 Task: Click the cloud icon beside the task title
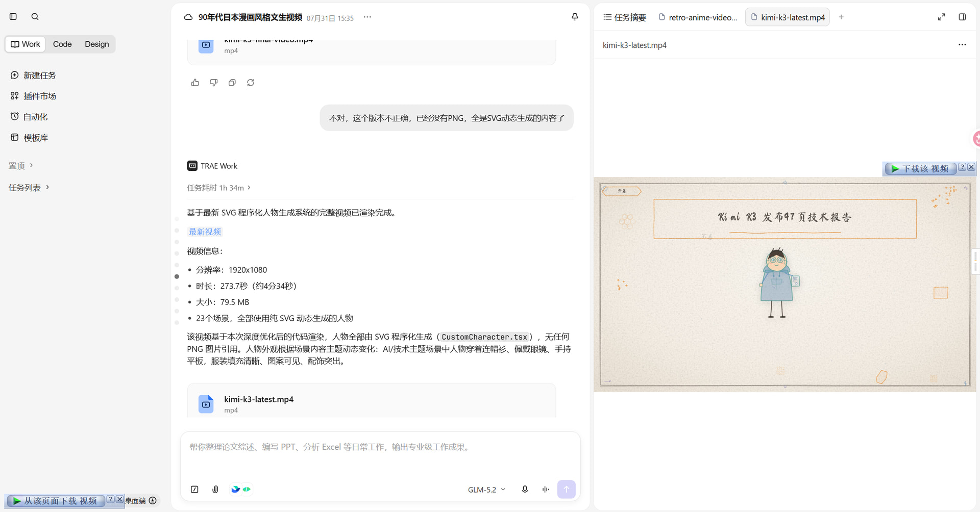[x=188, y=17]
